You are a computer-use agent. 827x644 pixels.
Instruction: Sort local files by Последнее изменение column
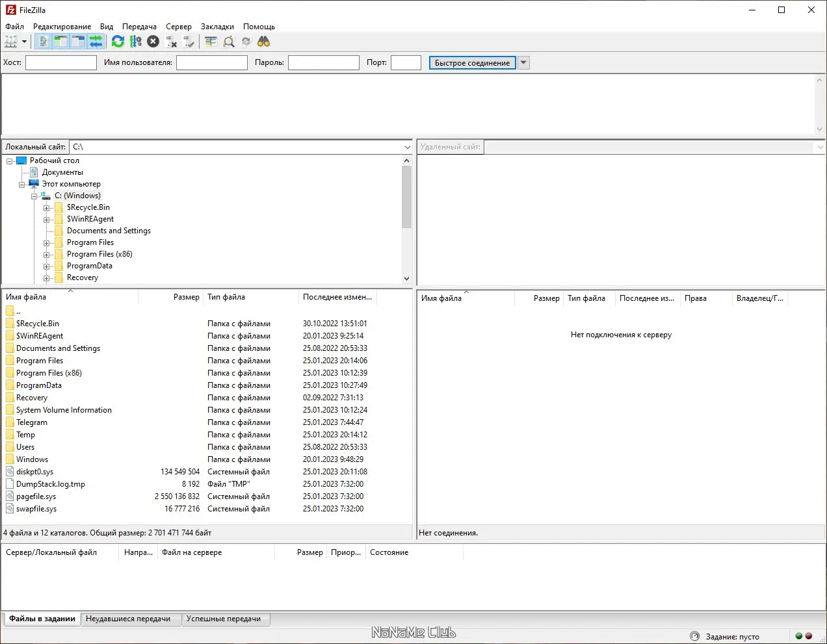(x=337, y=297)
